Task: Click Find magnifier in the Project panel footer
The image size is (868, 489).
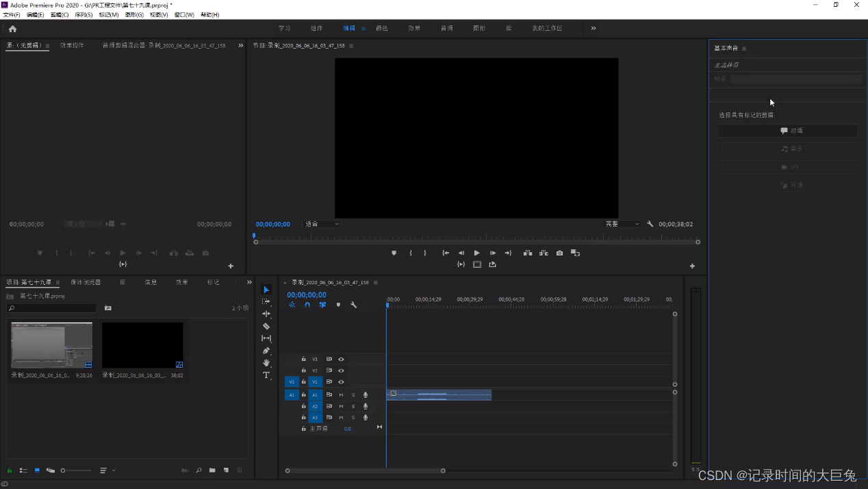Action: point(199,471)
